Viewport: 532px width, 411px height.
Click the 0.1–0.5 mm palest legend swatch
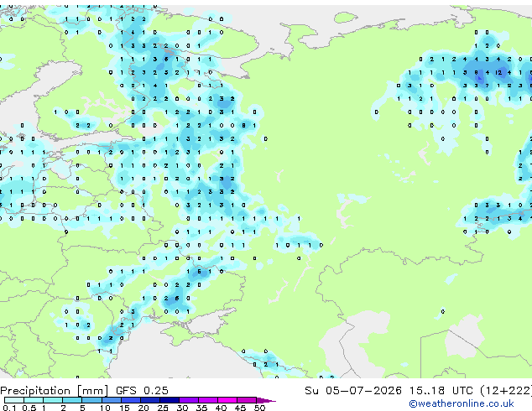click(14, 400)
